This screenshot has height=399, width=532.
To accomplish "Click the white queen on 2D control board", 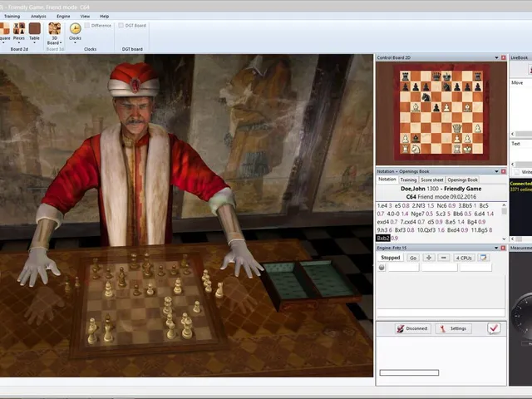I will 457,128.
